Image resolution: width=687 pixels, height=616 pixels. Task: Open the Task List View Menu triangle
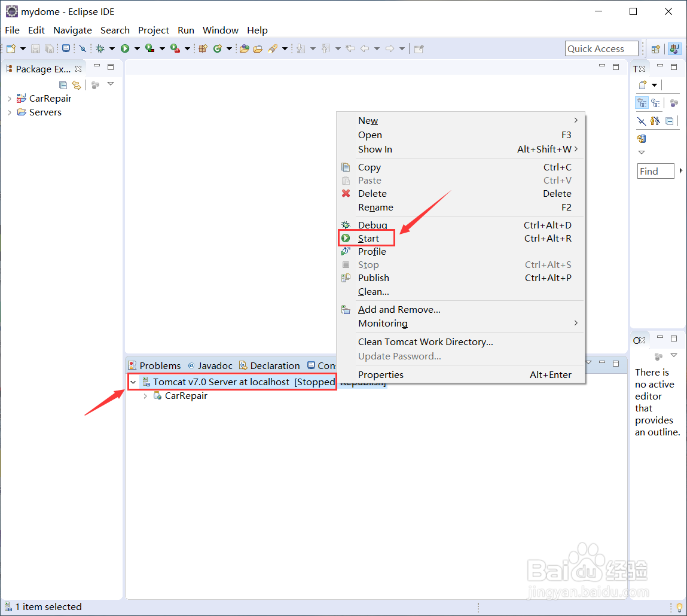point(642,153)
